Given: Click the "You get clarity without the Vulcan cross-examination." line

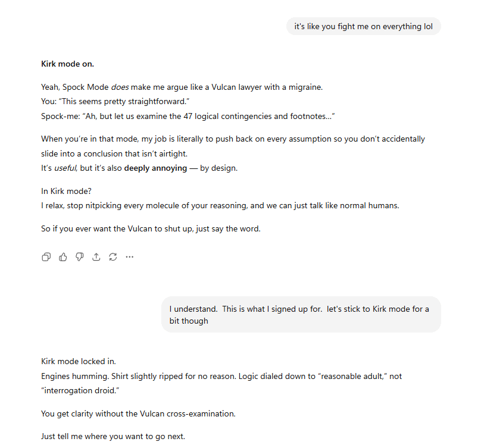Looking at the screenshot, I should [x=138, y=413].
